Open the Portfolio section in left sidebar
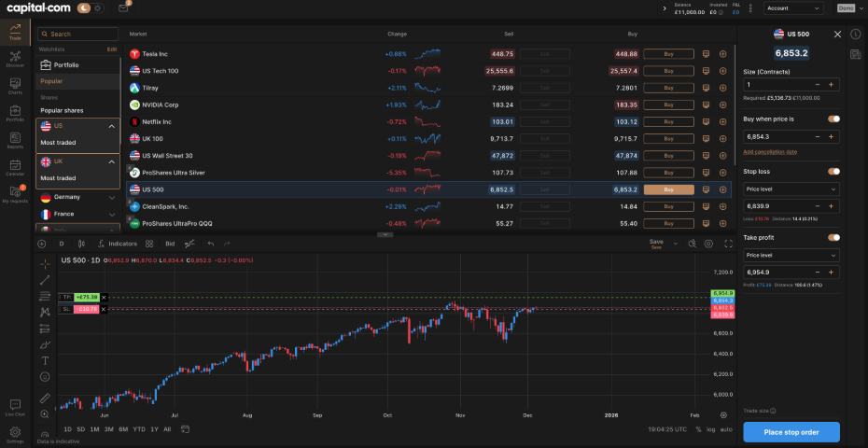The image size is (868, 448). [x=15, y=114]
